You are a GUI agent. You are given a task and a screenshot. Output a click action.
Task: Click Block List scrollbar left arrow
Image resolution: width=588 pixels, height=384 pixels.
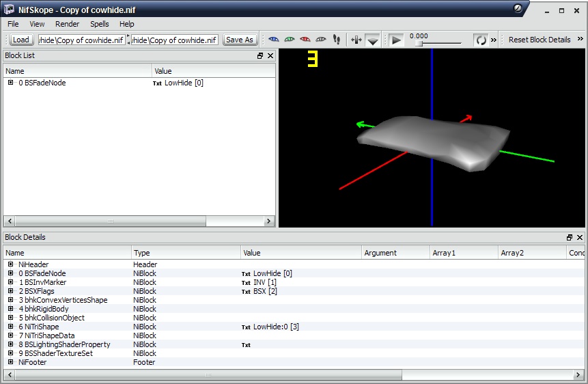tap(10, 221)
